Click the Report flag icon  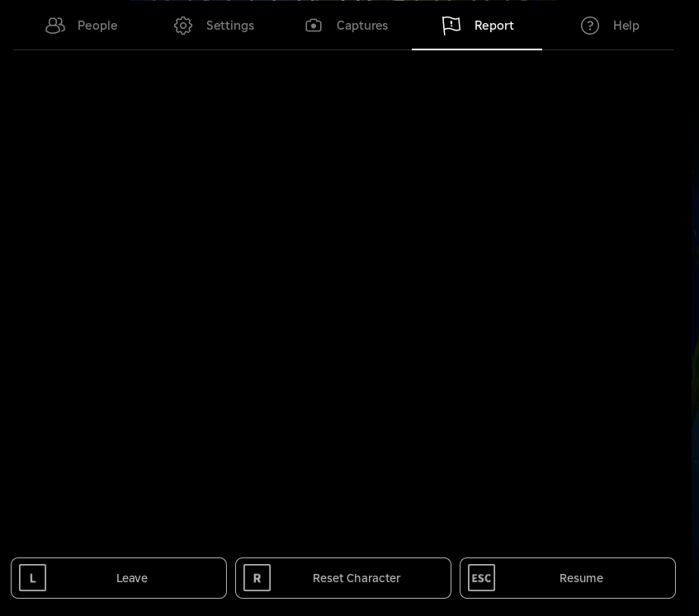(x=451, y=26)
